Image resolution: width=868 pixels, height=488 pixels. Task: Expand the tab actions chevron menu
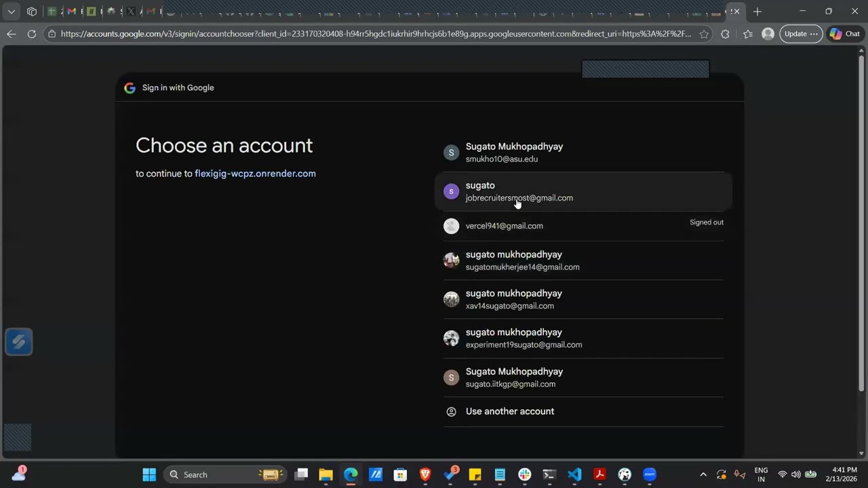pyautogui.click(x=12, y=12)
